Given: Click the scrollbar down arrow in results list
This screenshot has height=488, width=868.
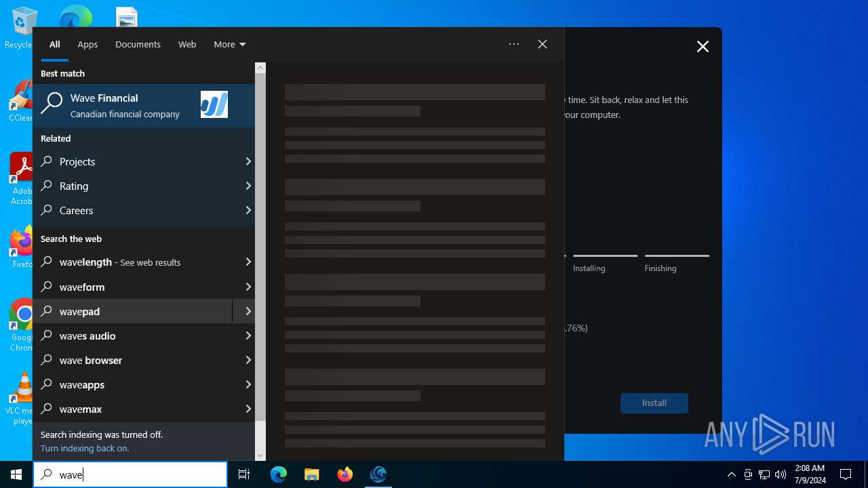Looking at the screenshot, I should (x=260, y=455).
